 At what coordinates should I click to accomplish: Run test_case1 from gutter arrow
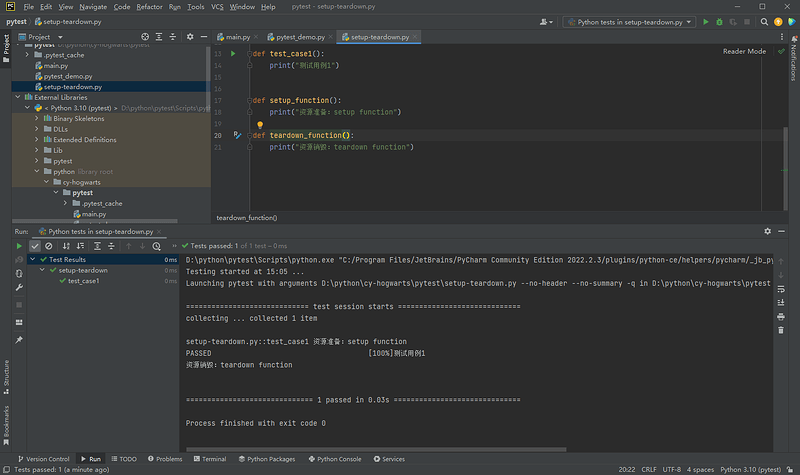pos(233,54)
